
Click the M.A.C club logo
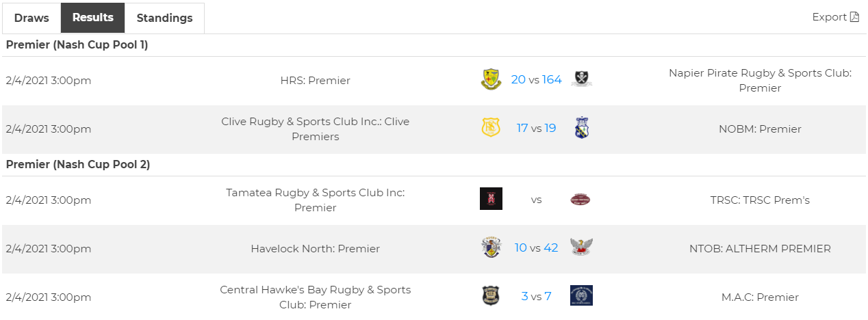point(581,296)
